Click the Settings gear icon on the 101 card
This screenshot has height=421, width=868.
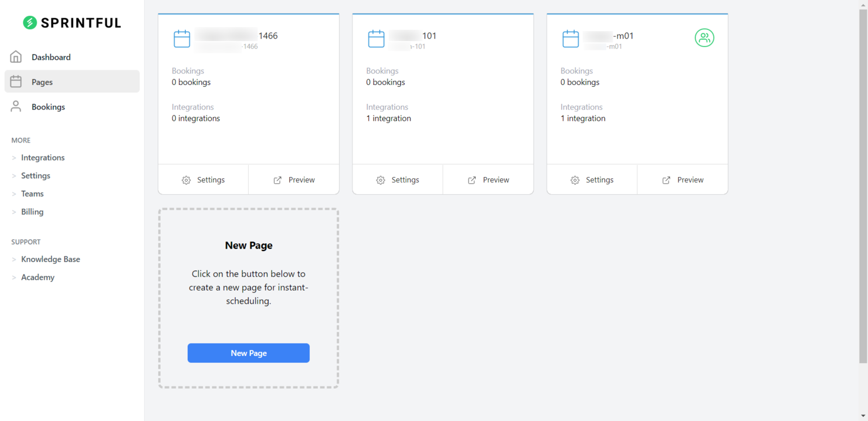point(381,179)
